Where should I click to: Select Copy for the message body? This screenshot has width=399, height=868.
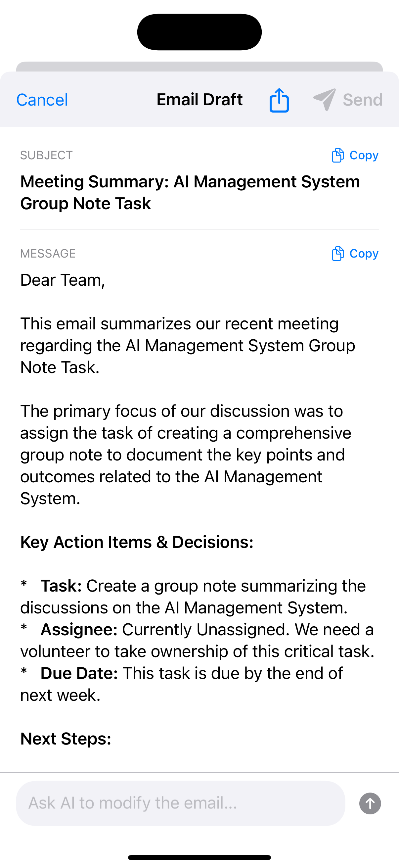[364, 253]
